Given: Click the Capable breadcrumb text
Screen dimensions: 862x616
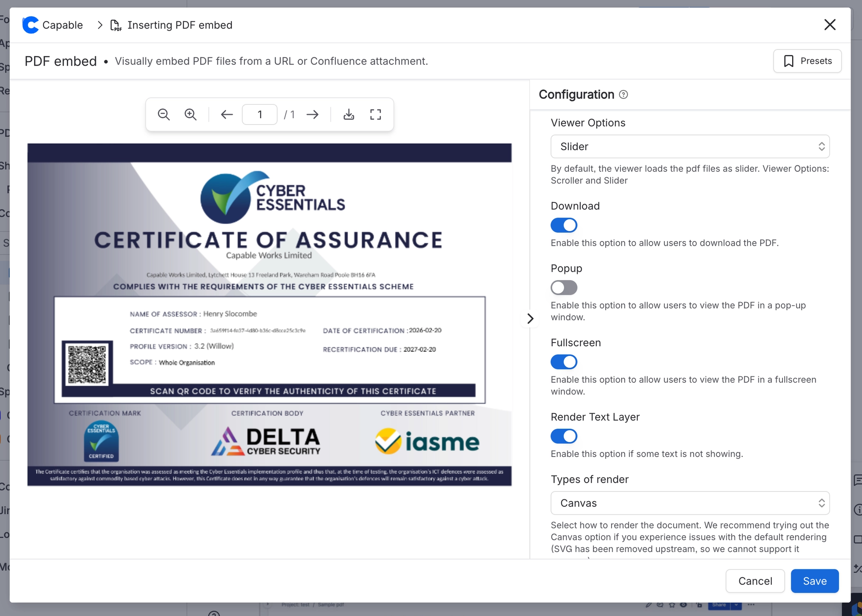Looking at the screenshot, I should pos(63,25).
